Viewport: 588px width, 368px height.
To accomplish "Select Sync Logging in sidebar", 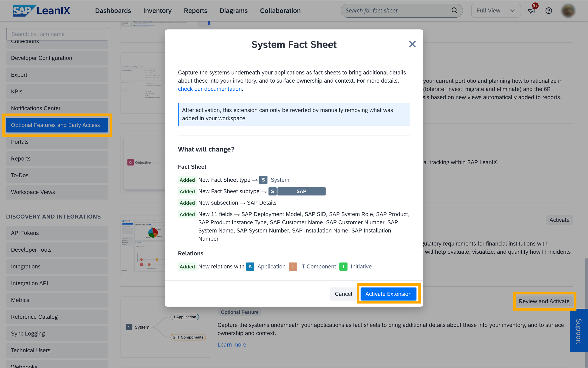I will 57,333.
